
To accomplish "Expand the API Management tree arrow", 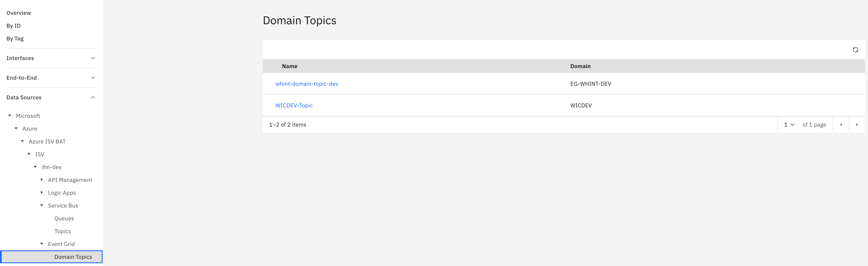I will click(42, 180).
